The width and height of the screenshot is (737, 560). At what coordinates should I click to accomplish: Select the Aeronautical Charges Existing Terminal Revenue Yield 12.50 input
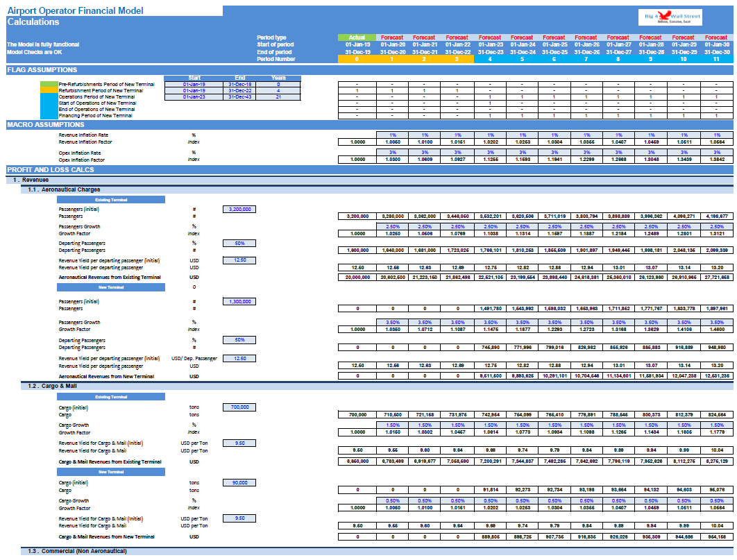click(x=239, y=260)
